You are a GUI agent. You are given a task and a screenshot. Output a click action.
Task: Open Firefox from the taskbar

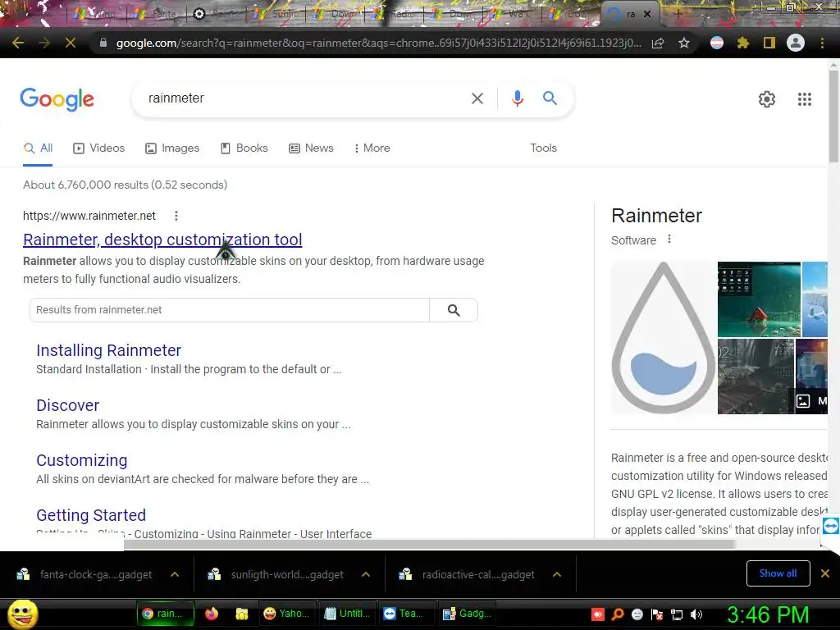[212, 614]
